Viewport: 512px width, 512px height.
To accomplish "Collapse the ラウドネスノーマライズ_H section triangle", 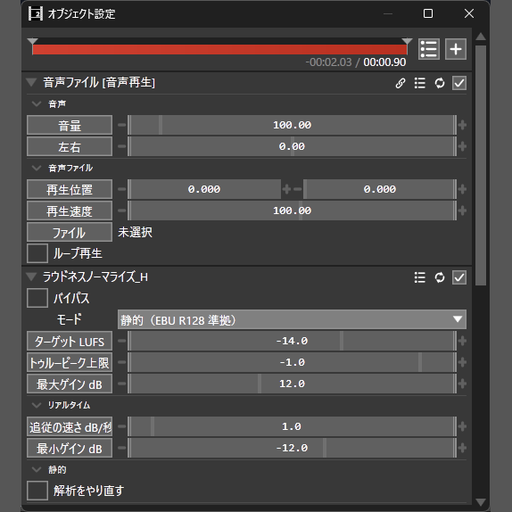I will click(32, 277).
